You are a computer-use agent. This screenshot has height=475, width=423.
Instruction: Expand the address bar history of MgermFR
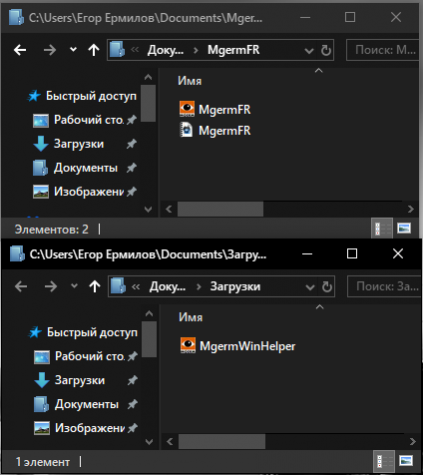click(309, 51)
